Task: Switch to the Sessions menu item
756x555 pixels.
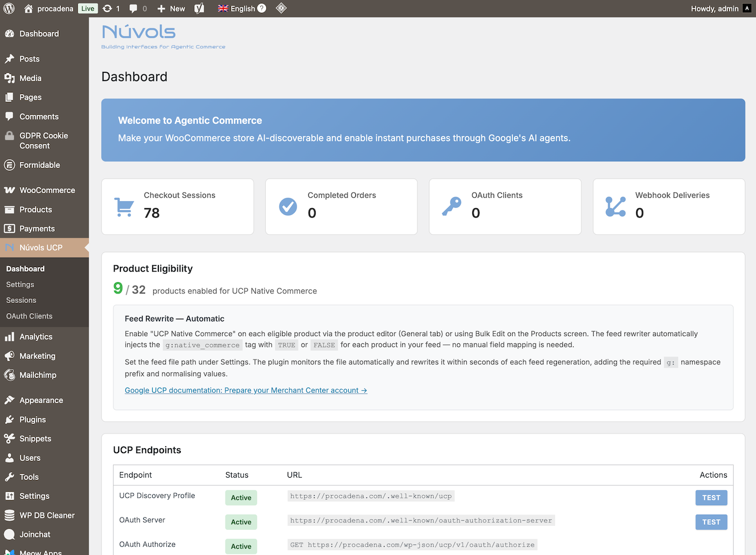Action: [x=21, y=300]
